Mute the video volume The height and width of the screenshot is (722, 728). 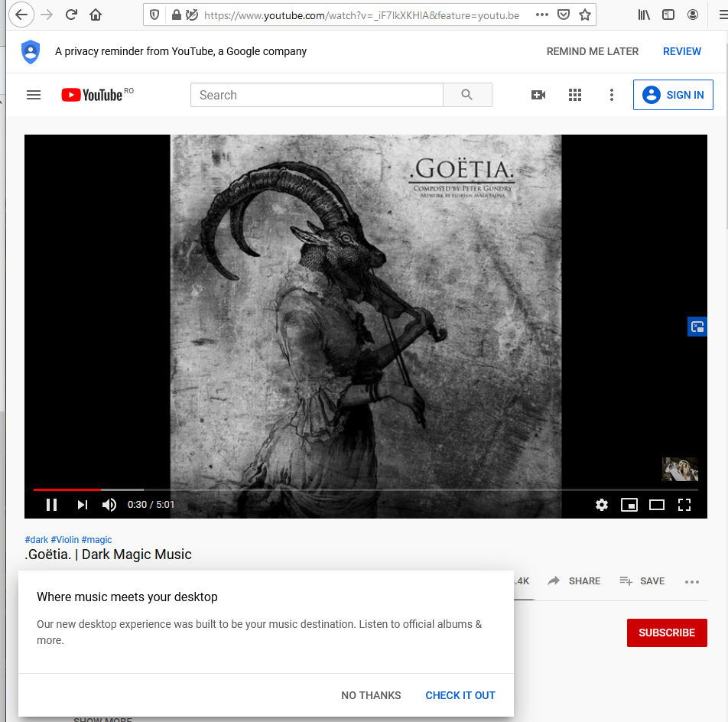click(109, 504)
